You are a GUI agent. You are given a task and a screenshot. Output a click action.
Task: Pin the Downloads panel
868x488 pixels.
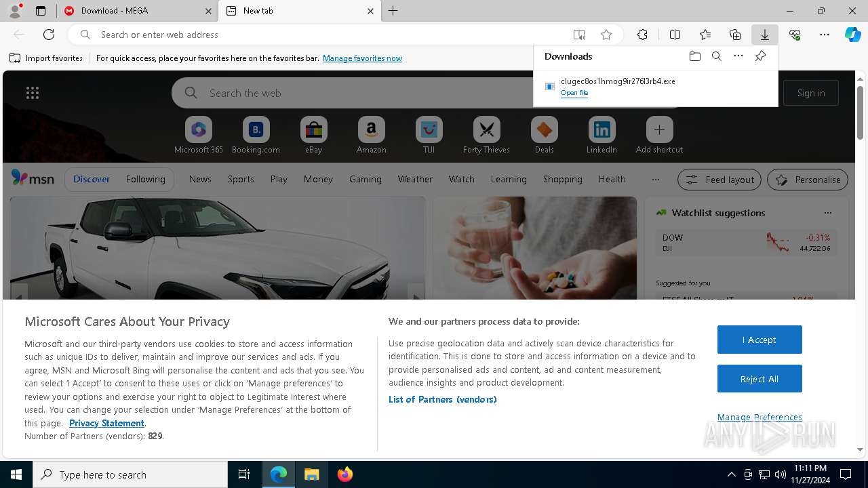(x=760, y=56)
